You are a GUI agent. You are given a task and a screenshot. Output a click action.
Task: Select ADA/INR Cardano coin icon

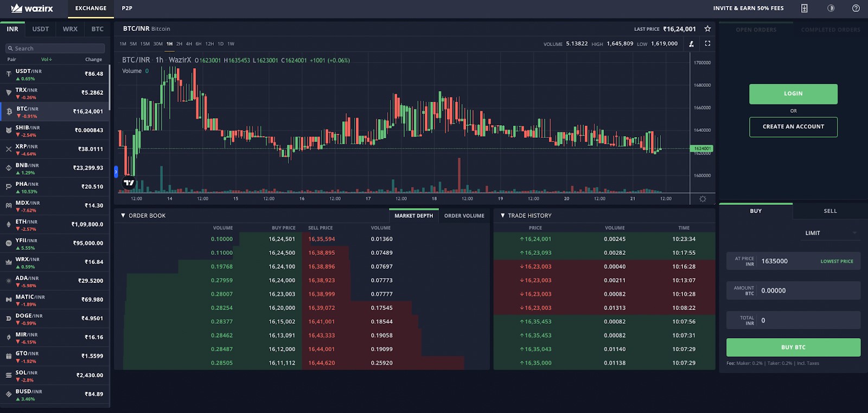tap(9, 281)
